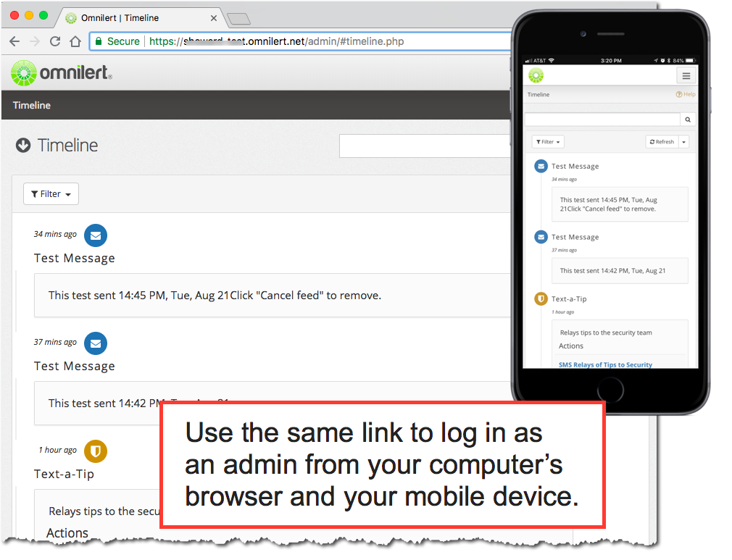Screen dimensions: 732x560
Task: Tap "Text-a-Tip" title on the phone
Action: (569, 298)
